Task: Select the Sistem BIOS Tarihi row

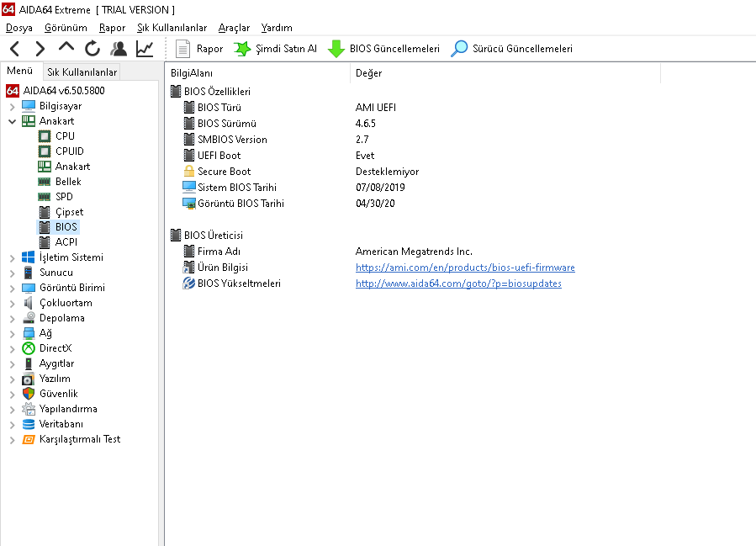Action: tap(415, 188)
